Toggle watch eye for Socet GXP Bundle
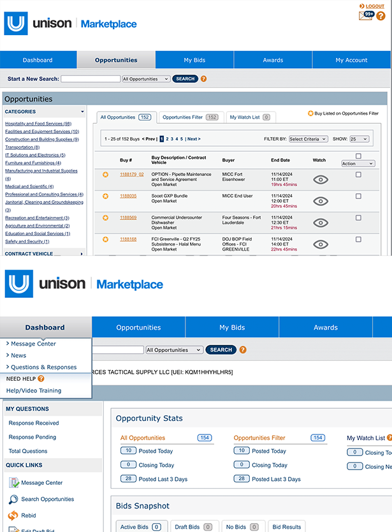Screen dimensions: 392x532 click(x=321, y=201)
